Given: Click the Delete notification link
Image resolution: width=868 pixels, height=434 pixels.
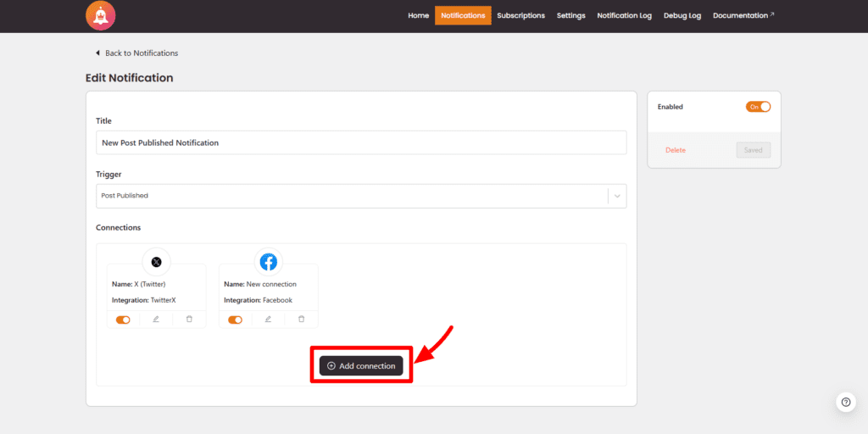Looking at the screenshot, I should [x=676, y=150].
